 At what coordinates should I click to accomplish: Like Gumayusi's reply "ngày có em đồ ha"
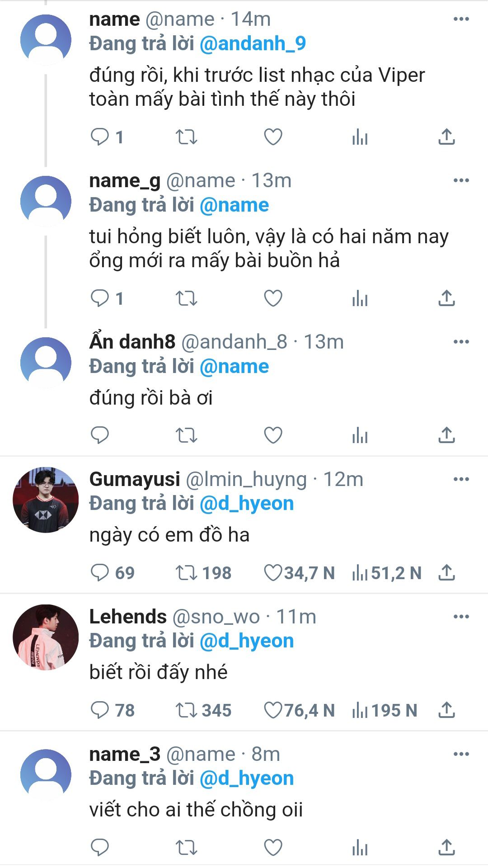[273, 573]
